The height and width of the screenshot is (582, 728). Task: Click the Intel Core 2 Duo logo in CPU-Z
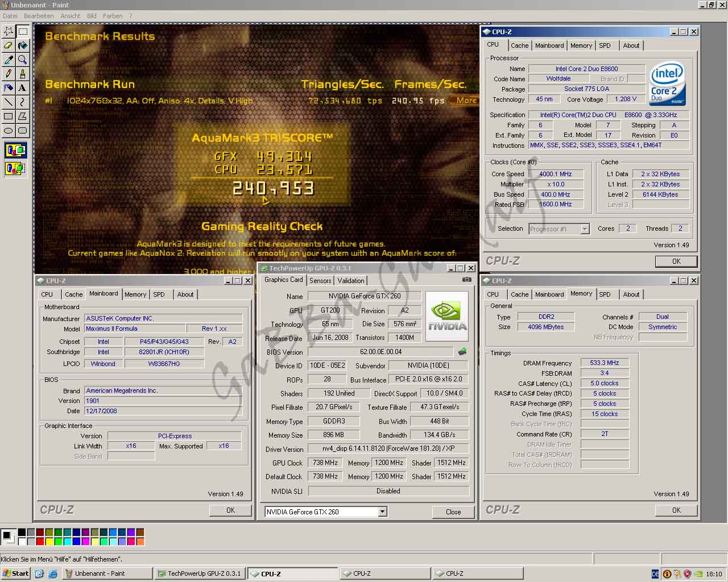pos(667,84)
